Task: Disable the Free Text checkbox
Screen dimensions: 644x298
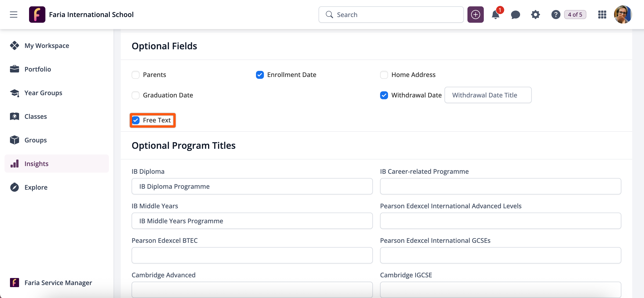Action: 136,120
